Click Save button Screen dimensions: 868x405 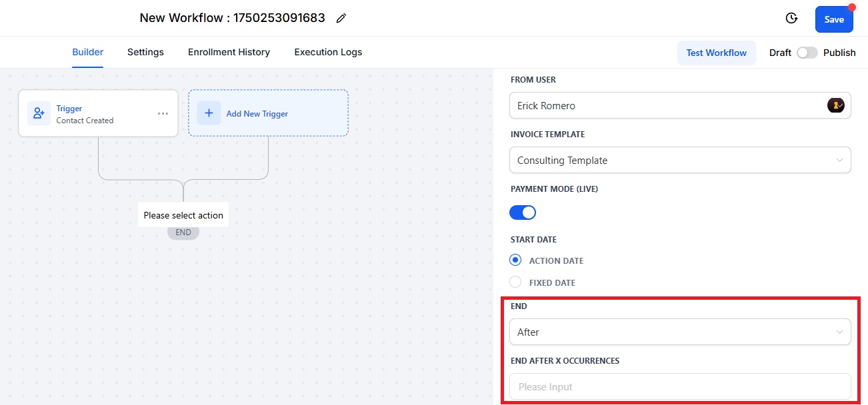[834, 19]
